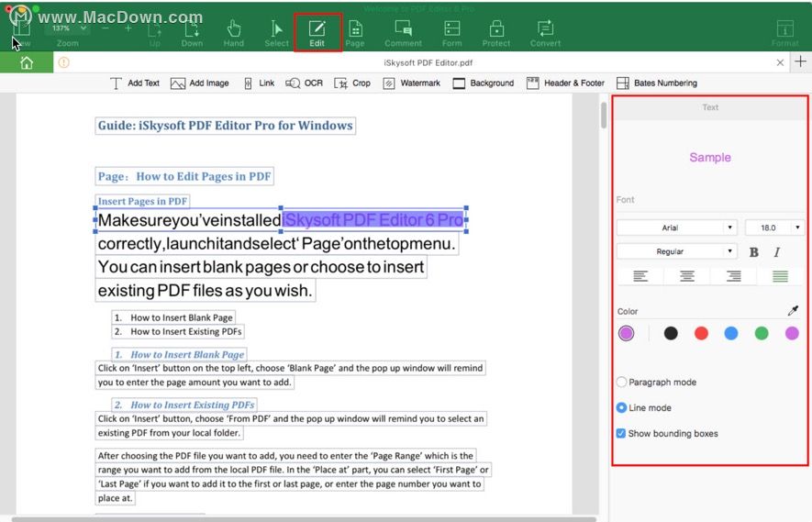This screenshot has height=522, width=812.
Task: Open Header & Footer options
Action: (565, 83)
